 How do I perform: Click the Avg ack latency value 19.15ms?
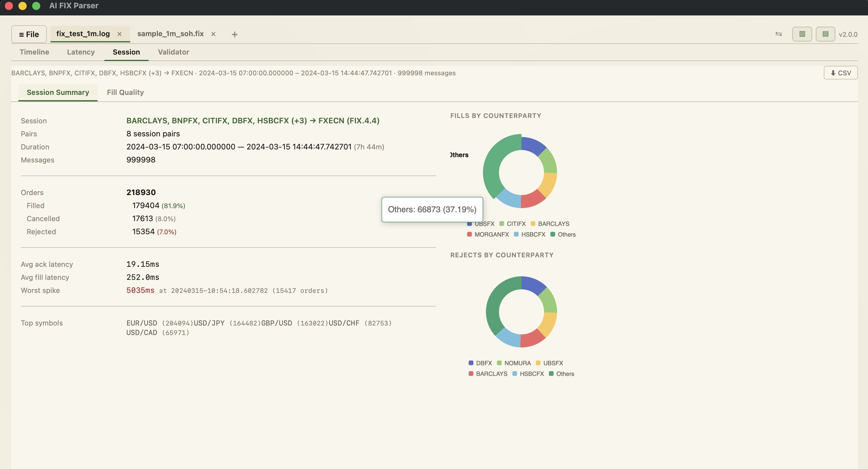(142, 264)
